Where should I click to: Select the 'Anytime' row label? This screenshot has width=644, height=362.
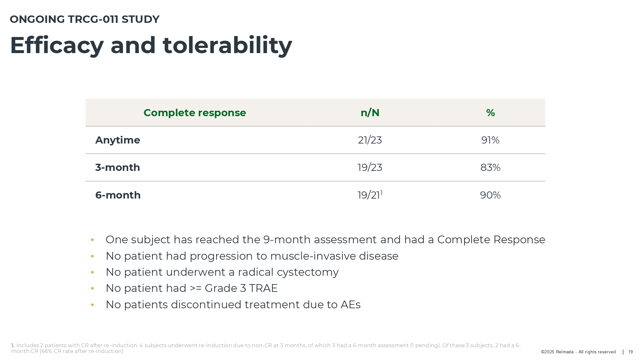click(118, 140)
